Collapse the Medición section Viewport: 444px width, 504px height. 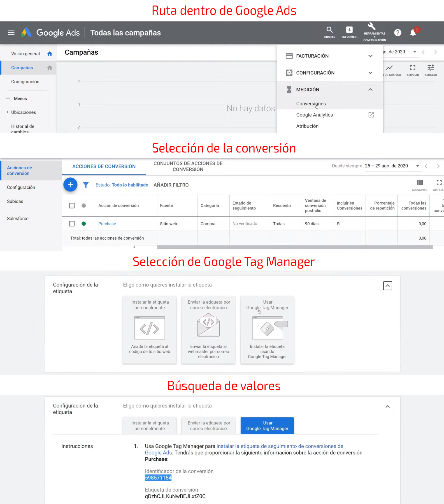pyautogui.click(x=370, y=89)
